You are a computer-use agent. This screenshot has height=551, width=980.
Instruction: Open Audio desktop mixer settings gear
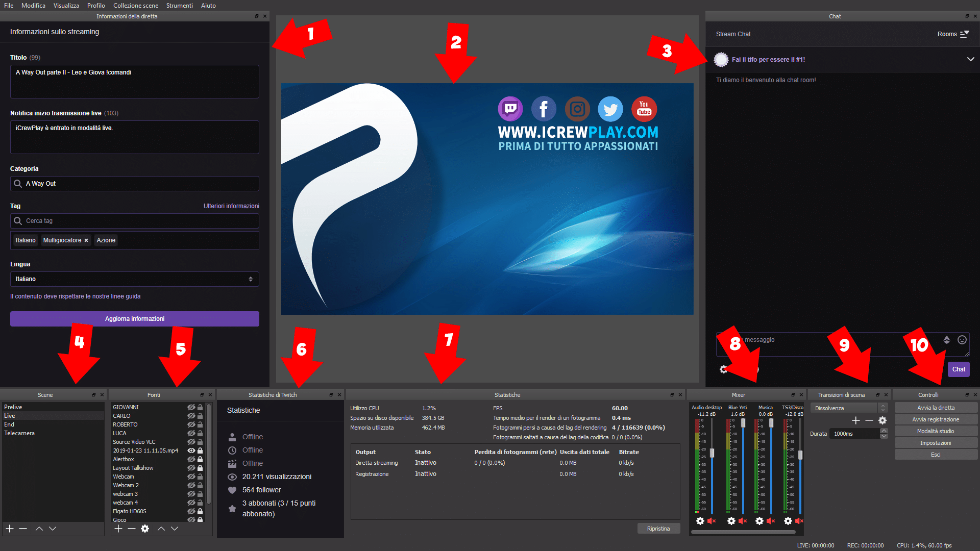(x=700, y=521)
